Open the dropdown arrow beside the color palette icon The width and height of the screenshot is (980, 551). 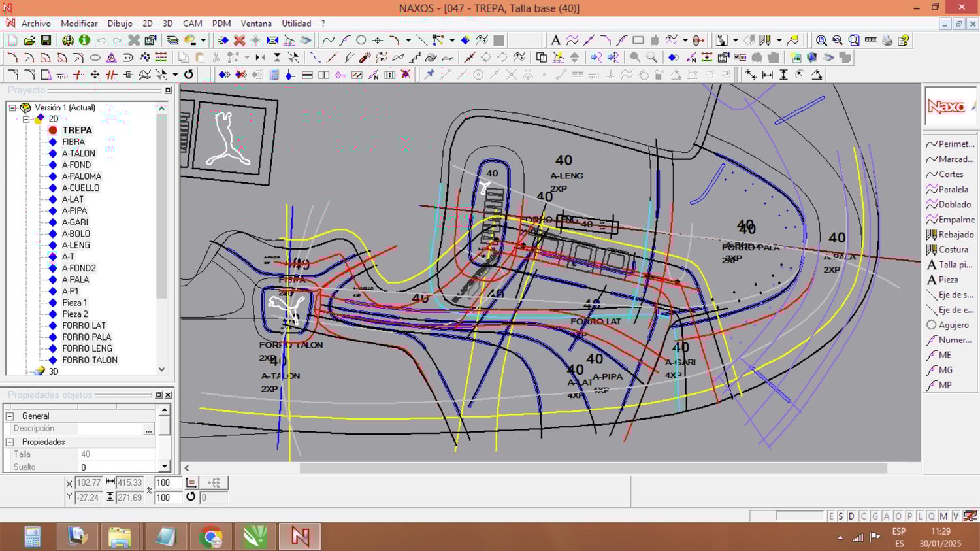coord(203,41)
